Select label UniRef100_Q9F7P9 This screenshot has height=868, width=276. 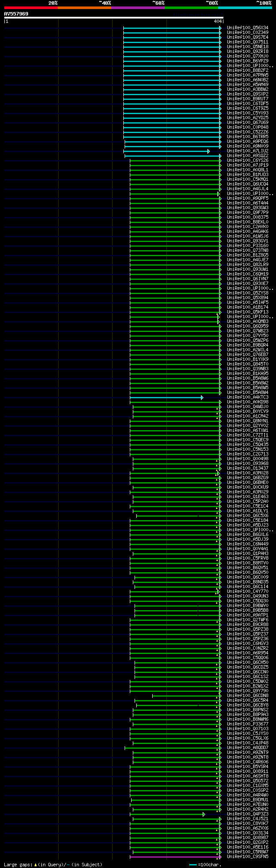coord(248,213)
